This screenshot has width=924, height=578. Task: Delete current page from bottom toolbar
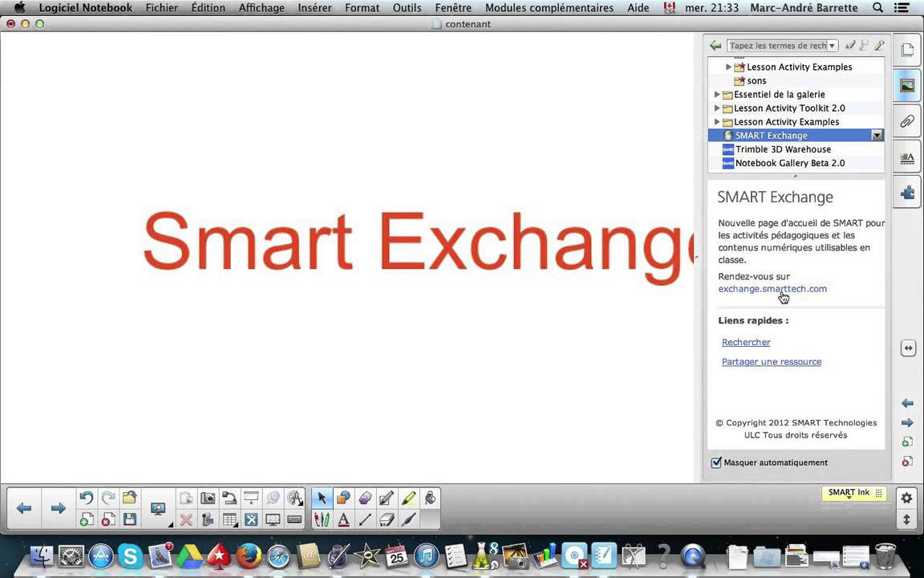[x=108, y=519]
